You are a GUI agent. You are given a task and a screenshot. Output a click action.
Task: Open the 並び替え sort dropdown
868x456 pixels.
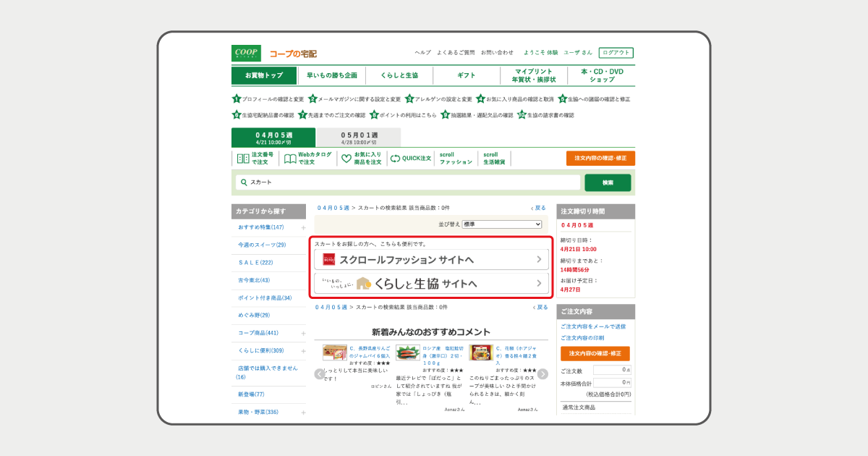pos(502,225)
